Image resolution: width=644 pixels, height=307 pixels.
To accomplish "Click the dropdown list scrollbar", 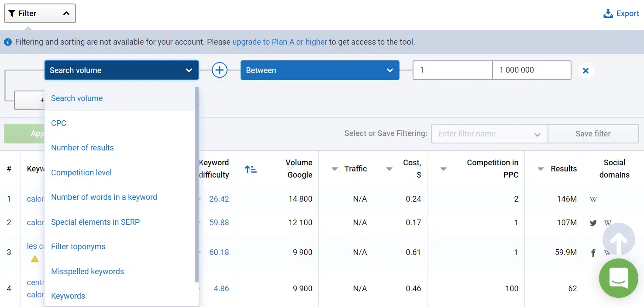I will pyautogui.click(x=196, y=184).
